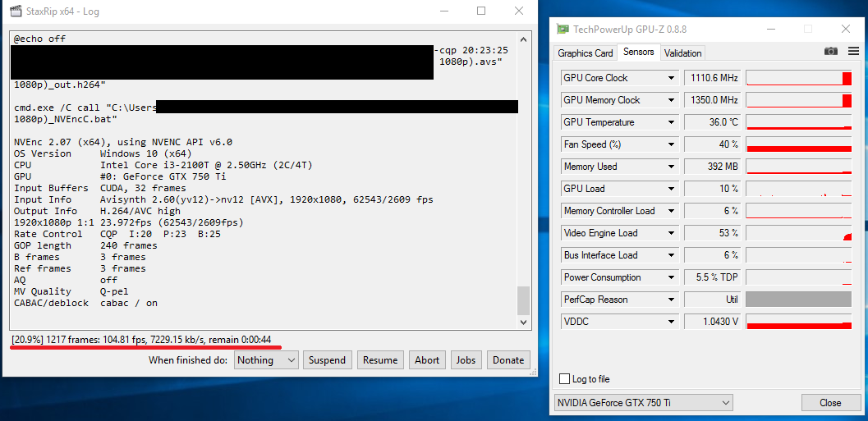The width and height of the screenshot is (868, 421).
Task: Open the GPU Memory Clock sensor dropdown
Action: coord(672,100)
